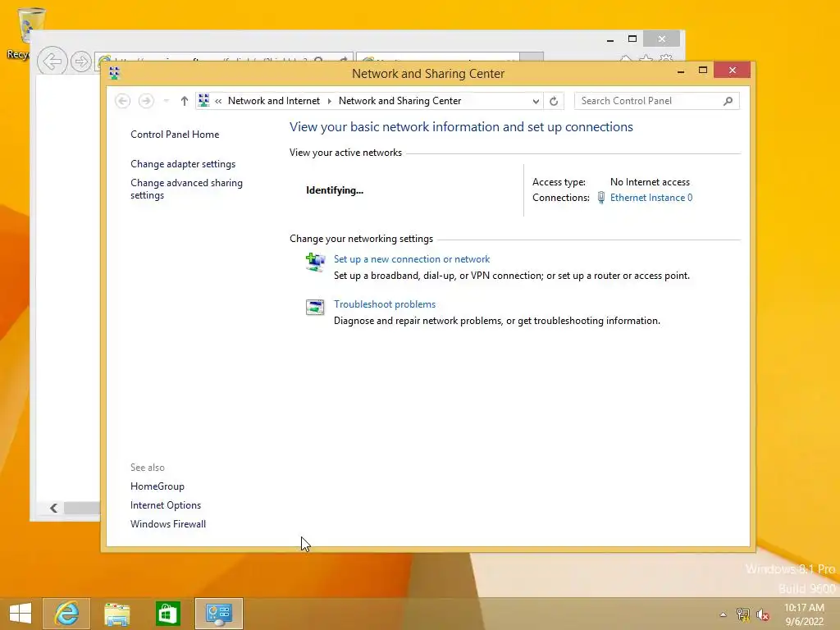
Task: Open Change adapter settings
Action: pos(183,164)
